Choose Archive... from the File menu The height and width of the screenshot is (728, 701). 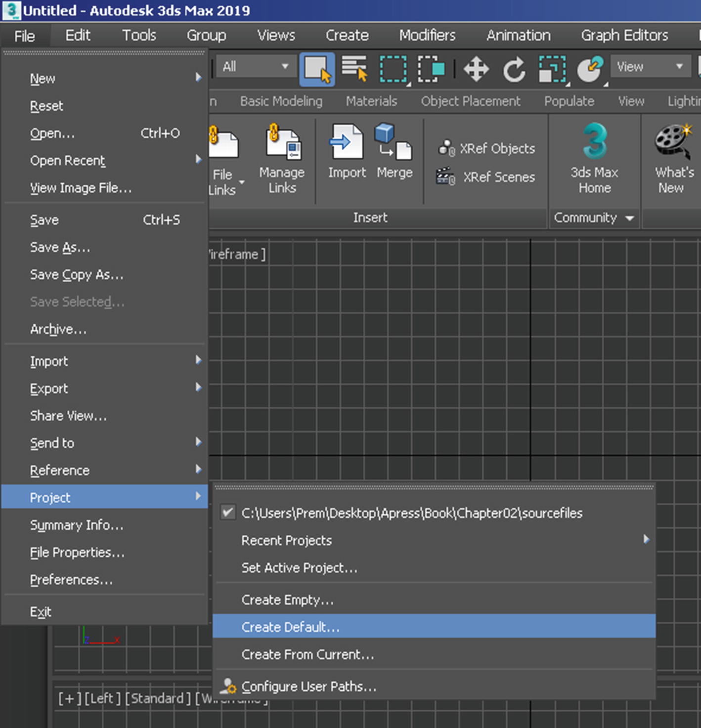(105, 329)
